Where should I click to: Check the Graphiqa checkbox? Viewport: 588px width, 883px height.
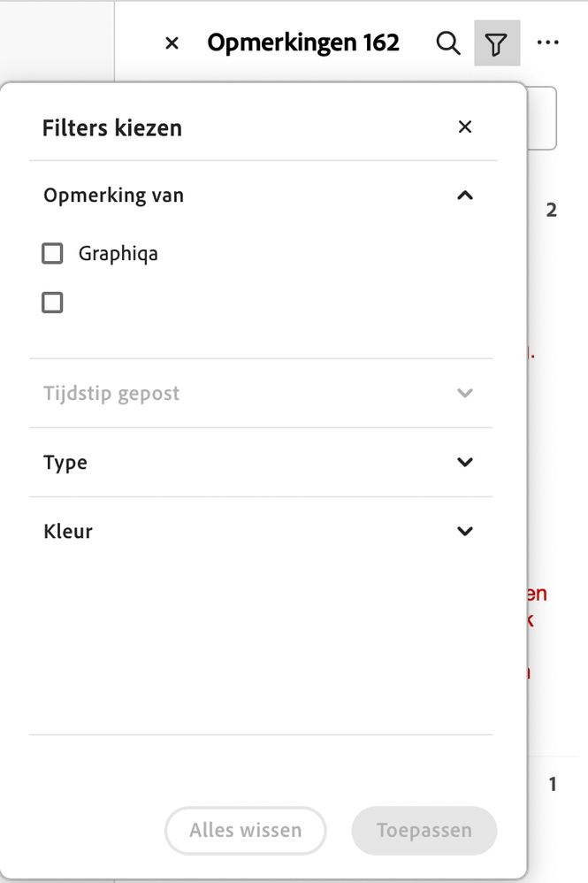[53, 254]
